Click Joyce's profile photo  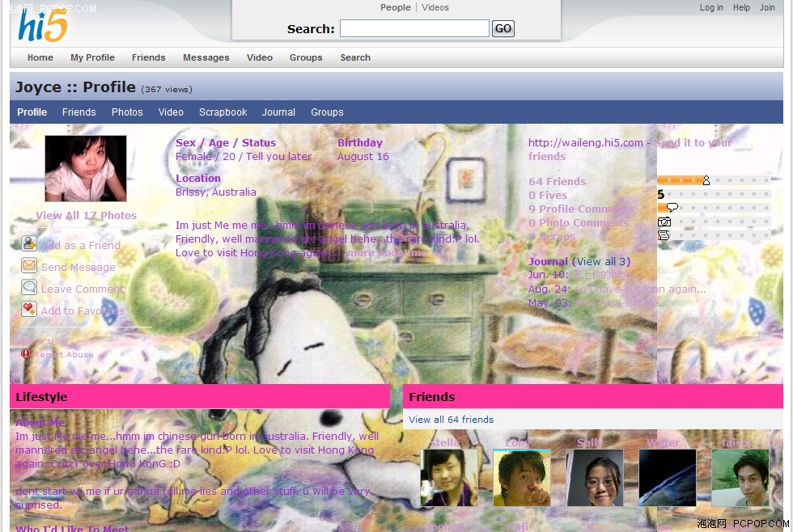[x=86, y=168]
